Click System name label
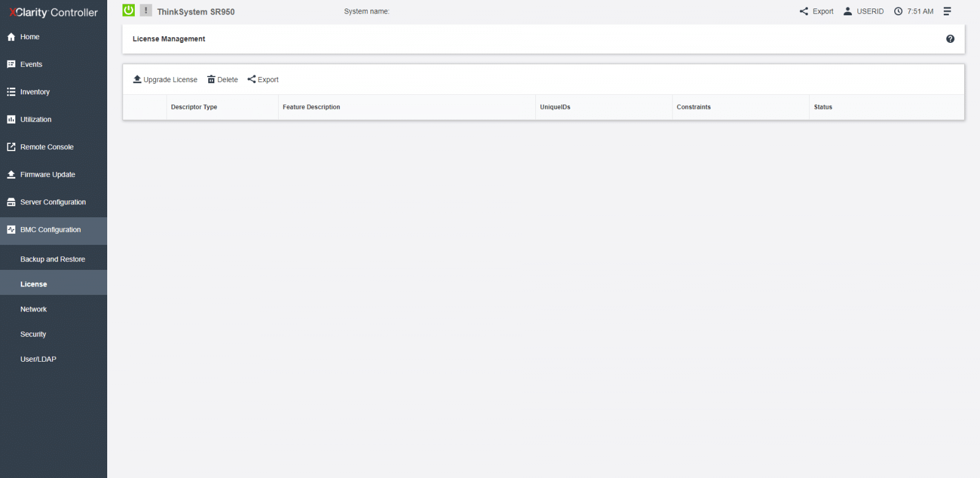 367,11
